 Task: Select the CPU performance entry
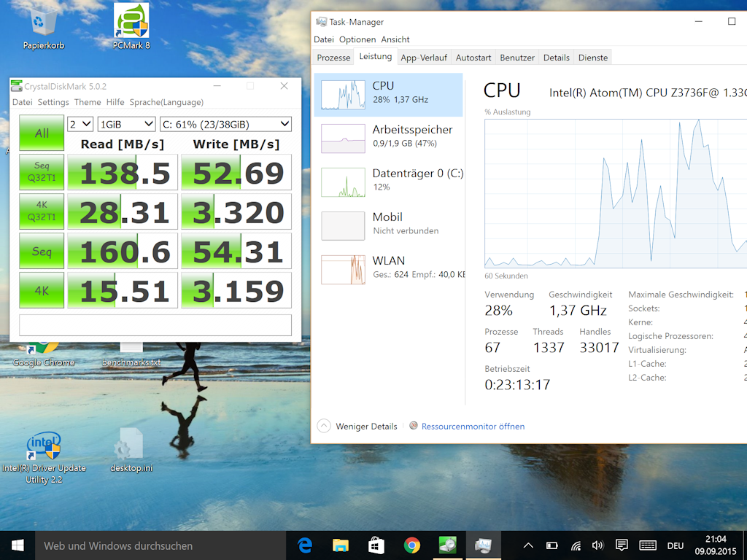pos(388,95)
